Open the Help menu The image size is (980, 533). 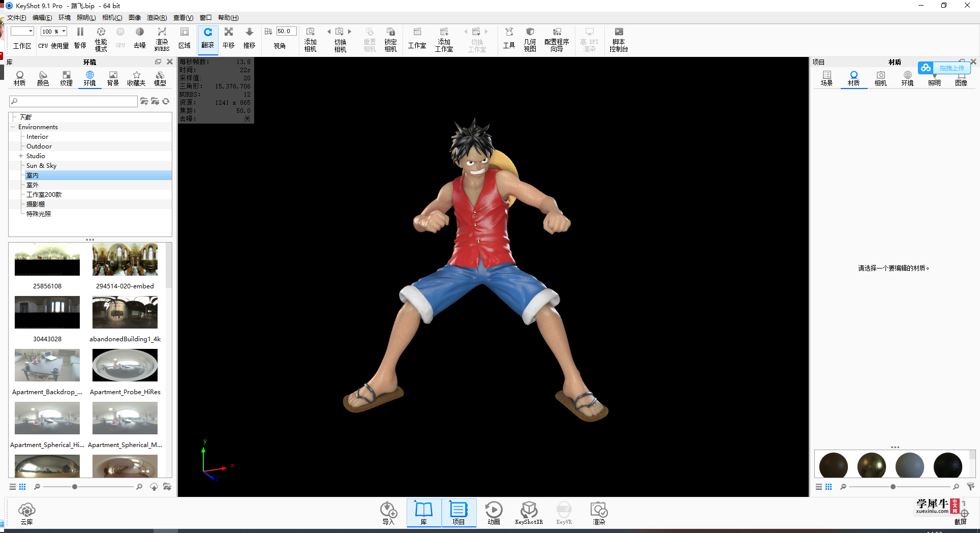point(228,18)
